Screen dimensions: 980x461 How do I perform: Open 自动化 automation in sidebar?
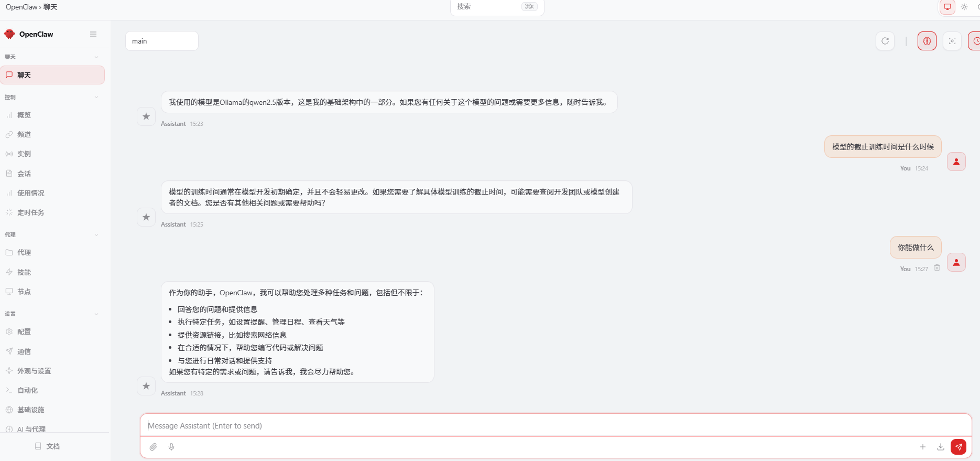pos(52,390)
